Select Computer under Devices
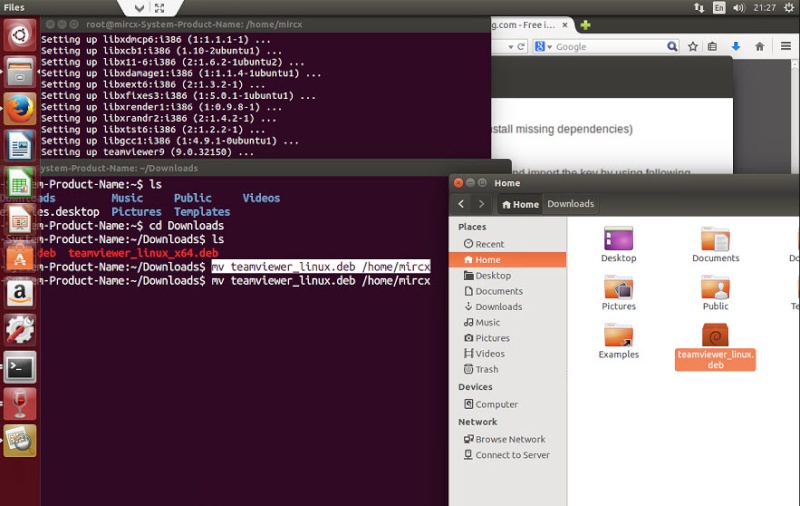800x506 pixels. click(x=508, y=404)
